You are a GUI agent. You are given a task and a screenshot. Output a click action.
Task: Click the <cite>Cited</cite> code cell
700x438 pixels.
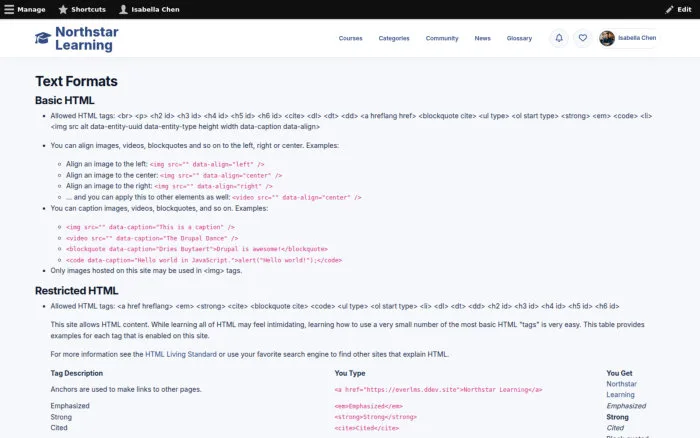pos(367,428)
